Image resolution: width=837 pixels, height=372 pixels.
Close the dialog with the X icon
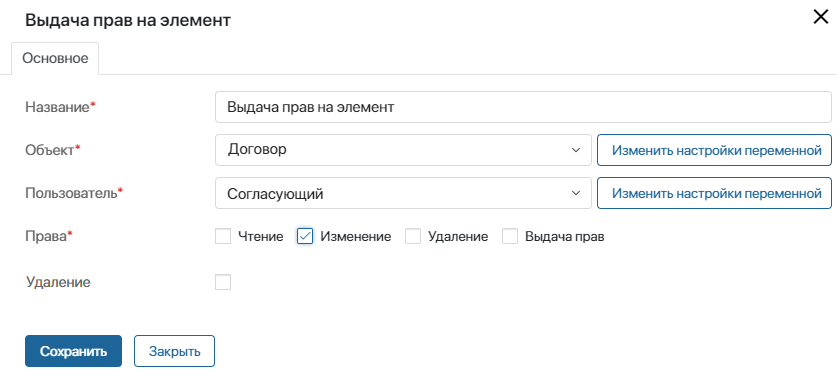point(820,17)
